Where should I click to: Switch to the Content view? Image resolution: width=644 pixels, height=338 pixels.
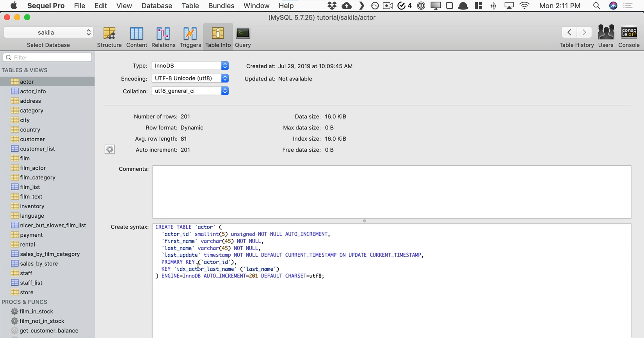point(137,37)
